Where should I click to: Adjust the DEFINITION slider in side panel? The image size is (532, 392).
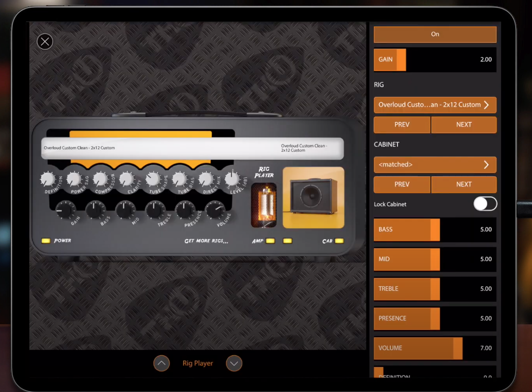click(435, 372)
